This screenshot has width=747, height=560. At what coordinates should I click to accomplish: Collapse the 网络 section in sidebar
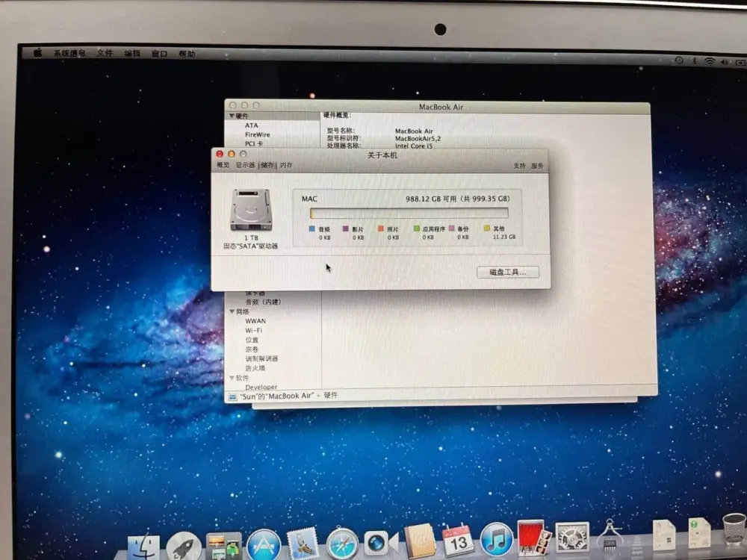[x=232, y=311]
